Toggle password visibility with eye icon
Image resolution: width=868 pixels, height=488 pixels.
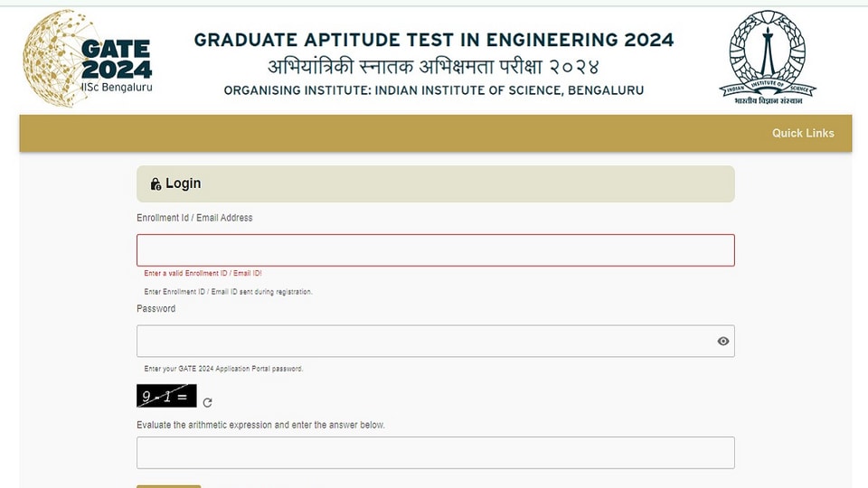[723, 341]
